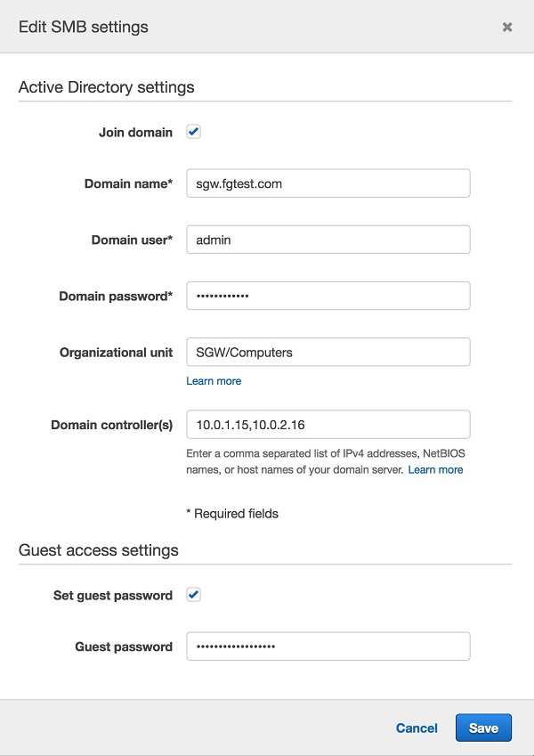534x756 pixels.
Task: Toggle the Set guest password checkbox
Action: click(194, 595)
